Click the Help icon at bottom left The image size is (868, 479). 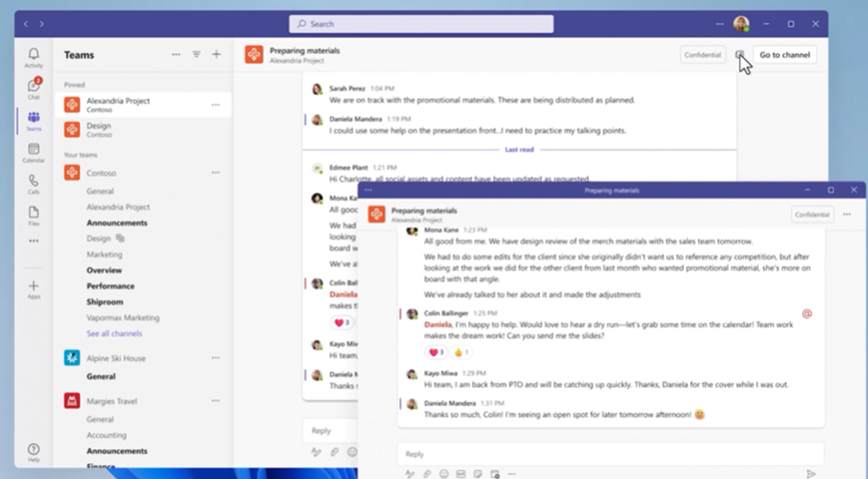(33, 452)
